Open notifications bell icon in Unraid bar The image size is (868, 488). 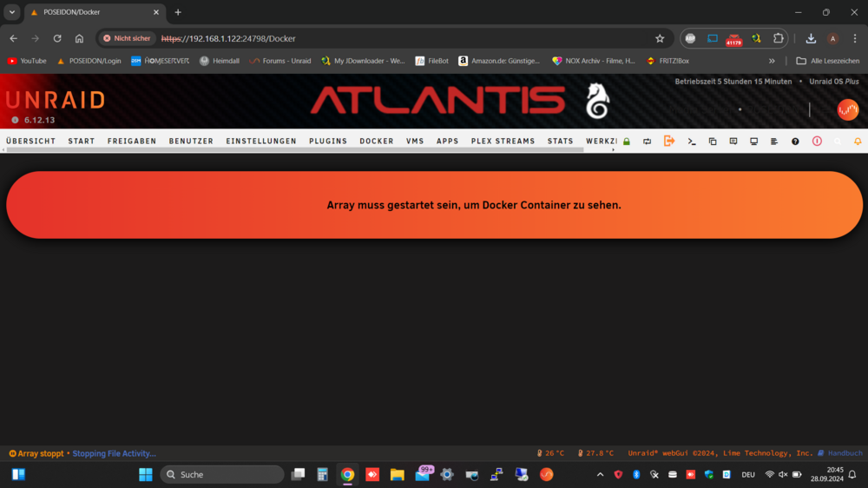coord(858,142)
